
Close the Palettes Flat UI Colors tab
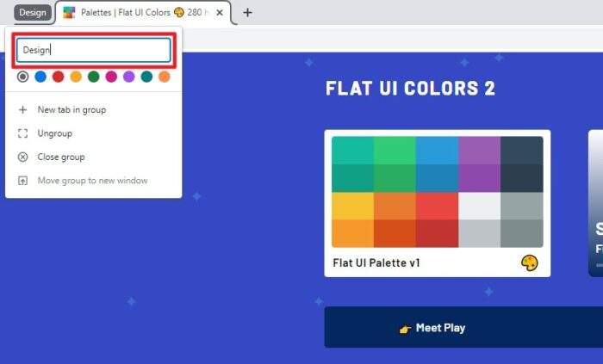pos(220,13)
